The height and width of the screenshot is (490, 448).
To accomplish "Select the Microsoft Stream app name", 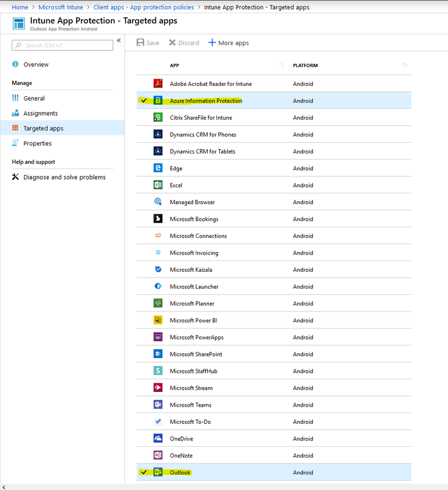I will pyautogui.click(x=191, y=388).
